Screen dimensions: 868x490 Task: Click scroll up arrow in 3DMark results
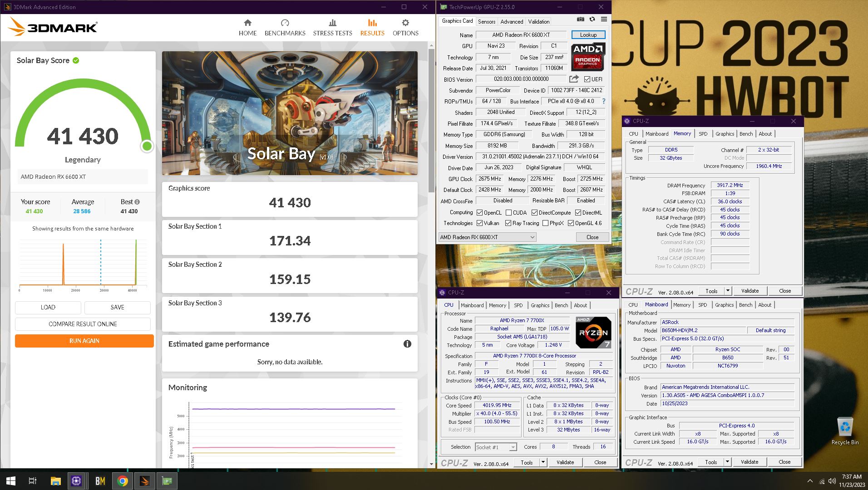click(x=431, y=45)
